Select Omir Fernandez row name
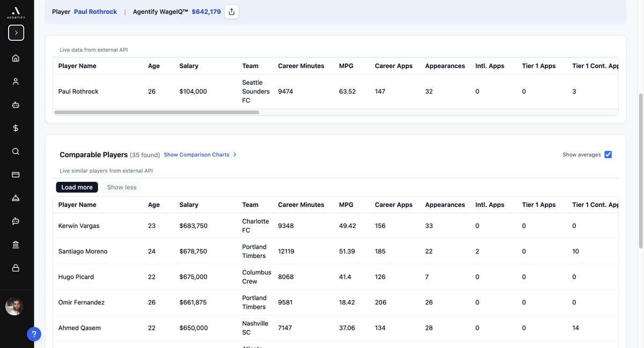 82,302
